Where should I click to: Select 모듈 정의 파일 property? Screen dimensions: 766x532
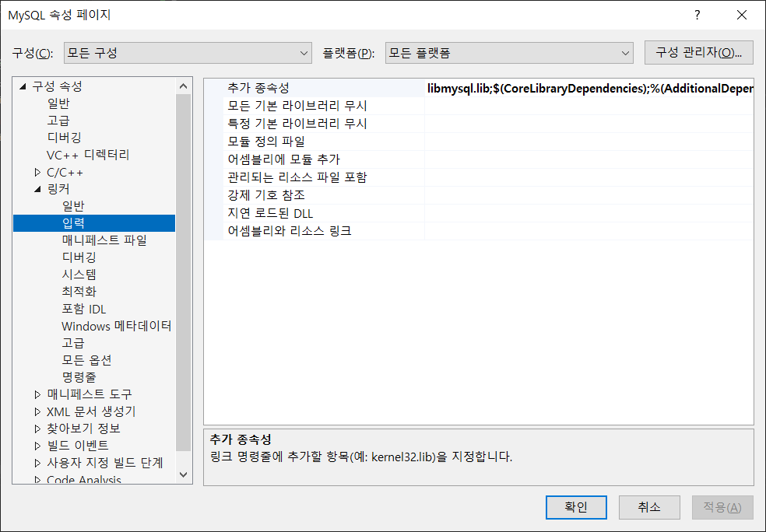tap(479, 142)
